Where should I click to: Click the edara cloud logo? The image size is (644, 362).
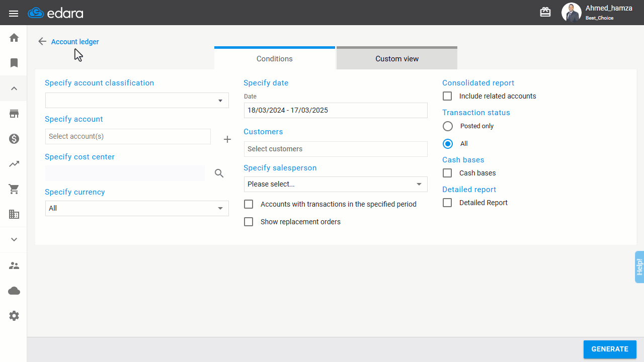55,13
